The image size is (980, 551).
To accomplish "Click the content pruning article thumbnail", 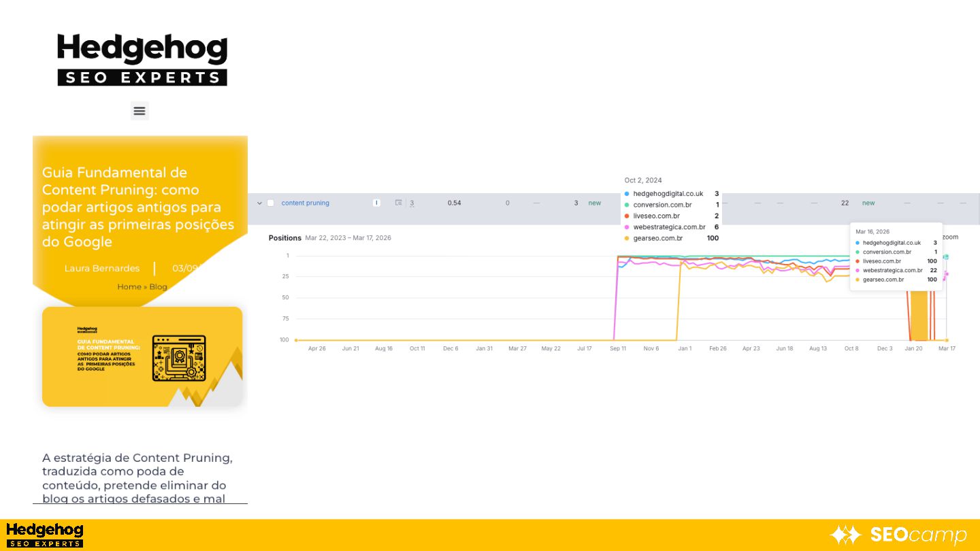I will click(x=142, y=356).
